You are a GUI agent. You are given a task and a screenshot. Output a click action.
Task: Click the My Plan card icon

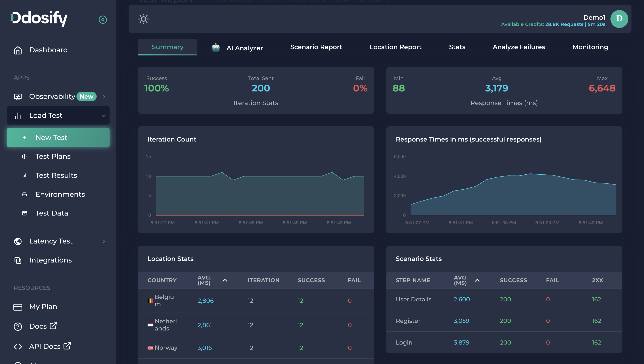(18, 307)
